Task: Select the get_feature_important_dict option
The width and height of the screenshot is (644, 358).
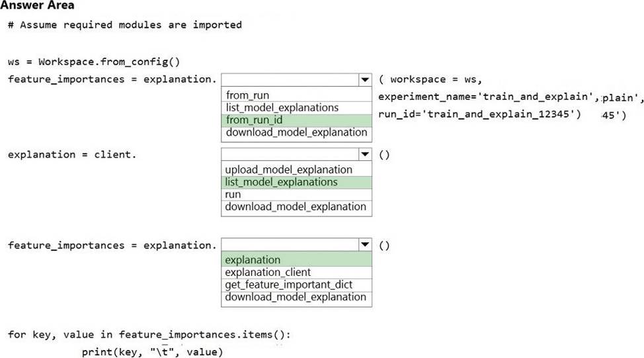Action: coord(289,285)
